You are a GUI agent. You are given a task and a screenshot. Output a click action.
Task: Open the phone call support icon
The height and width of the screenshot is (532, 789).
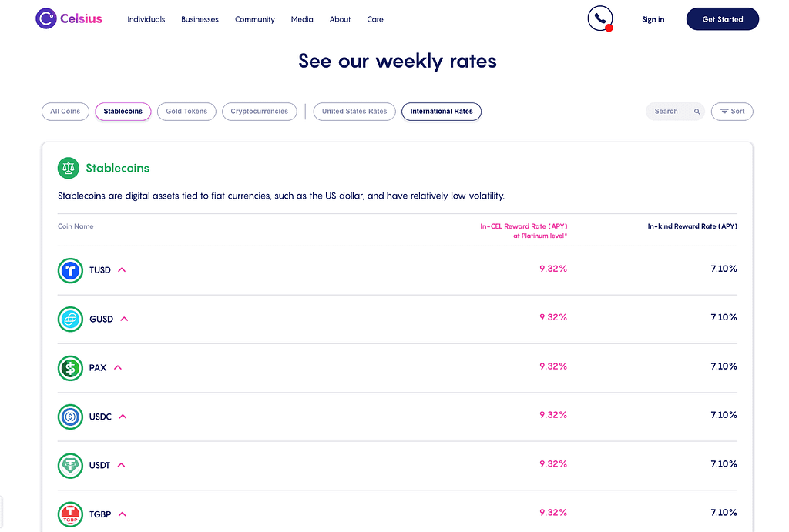(600, 18)
